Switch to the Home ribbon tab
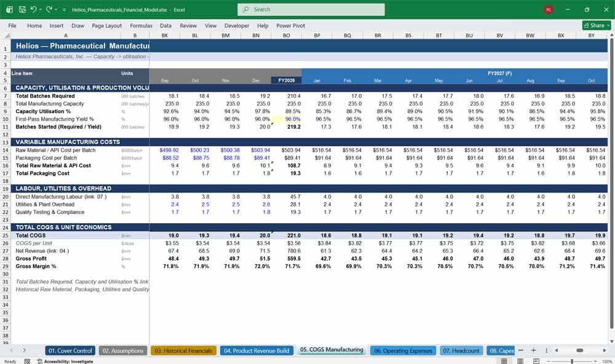615x364 pixels. (34, 25)
